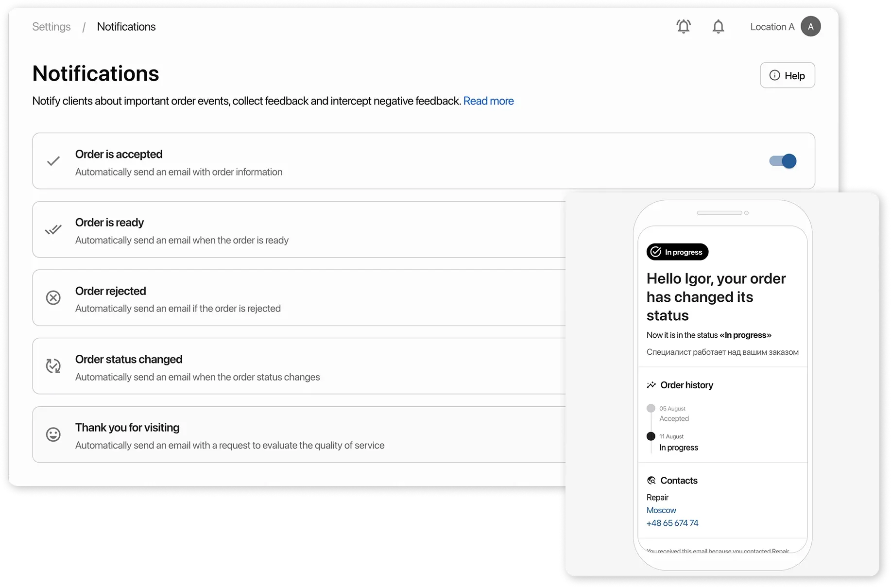Click the info icon inside the Help button
Image resolution: width=891 pixels, height=588 pixels.
point(774,75)
